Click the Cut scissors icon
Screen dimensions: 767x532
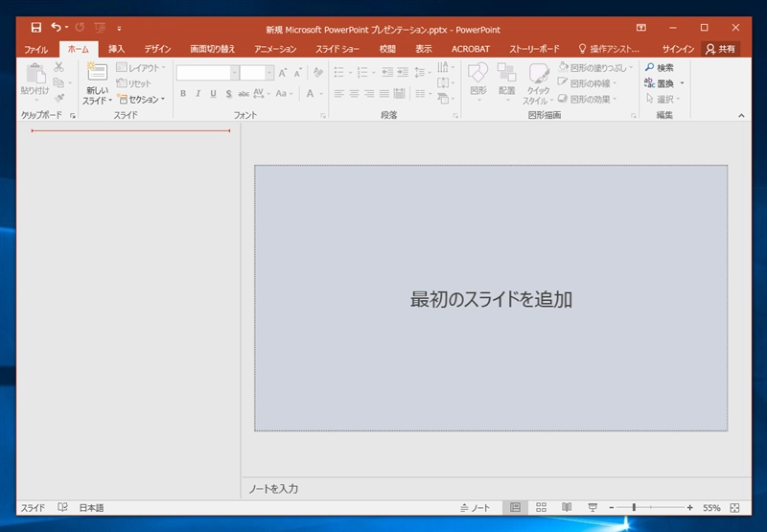59,67
